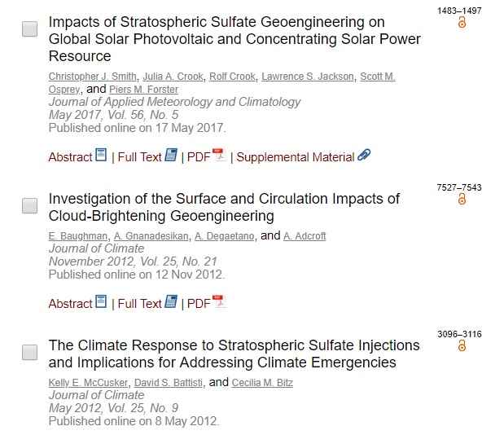504x435 pixels.
Task: Visit author page for A. Gnanadesikan
Action: (151, 236)
